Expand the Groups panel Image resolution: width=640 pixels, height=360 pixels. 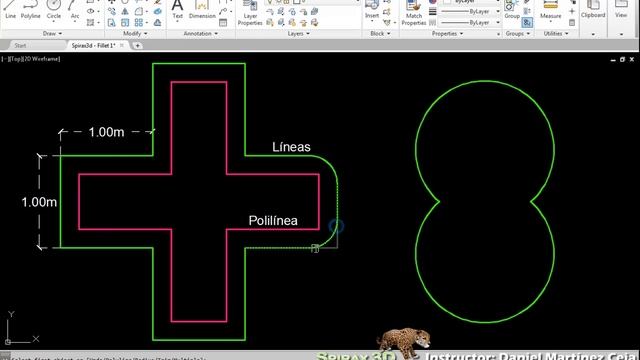(518, 33)
